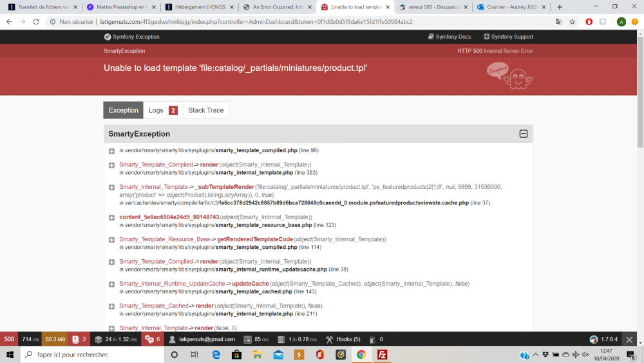Expand the smarty_template_compiled.php line 96 trace

111,151
